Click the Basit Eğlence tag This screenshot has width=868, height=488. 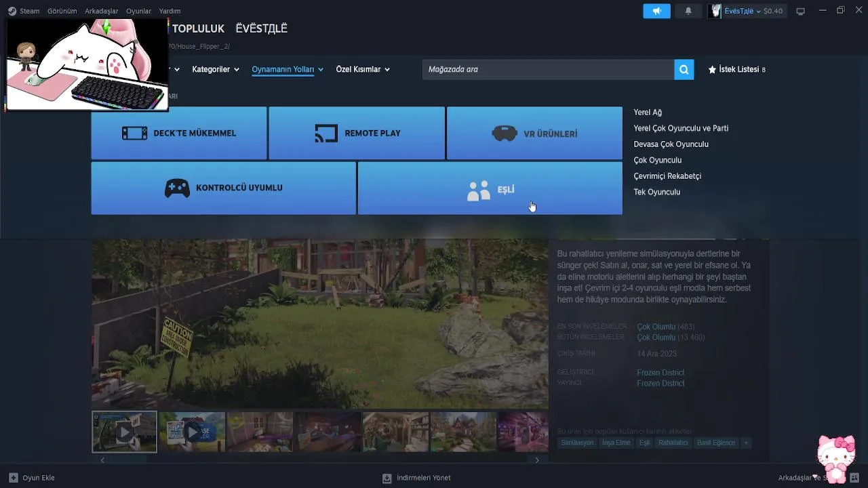click(716, 443)
